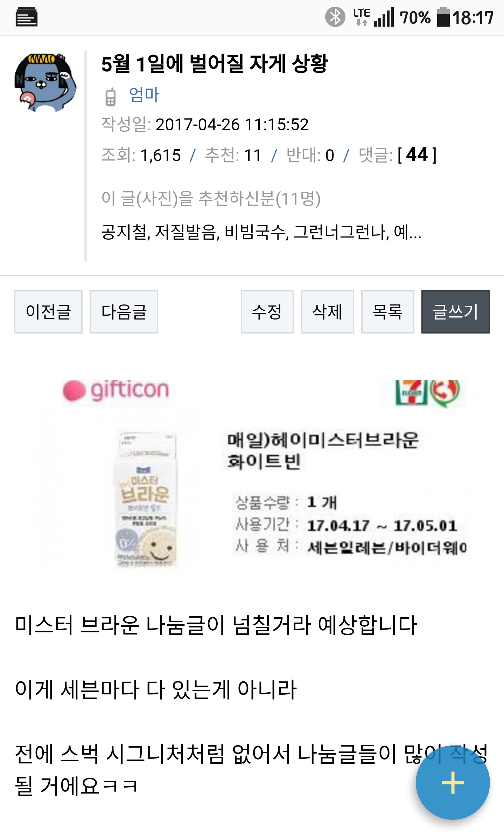Open the notification icon in status bar

[x=27, y=17]
